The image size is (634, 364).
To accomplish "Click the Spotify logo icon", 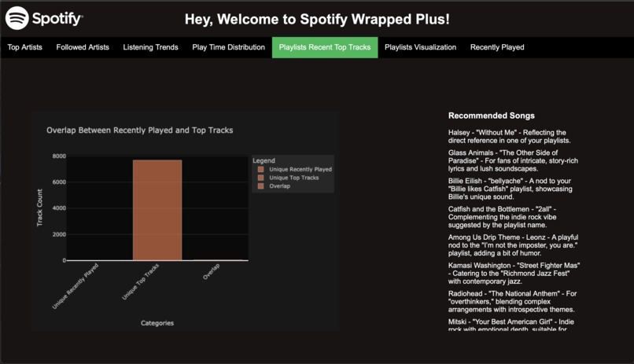I will pyautogui.click(x=17, y=18).
